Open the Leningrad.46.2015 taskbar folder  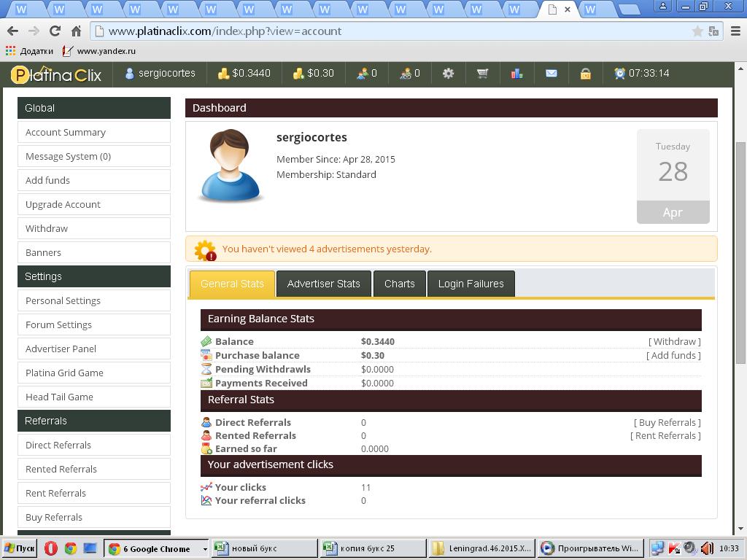click(x=481, y=548)
